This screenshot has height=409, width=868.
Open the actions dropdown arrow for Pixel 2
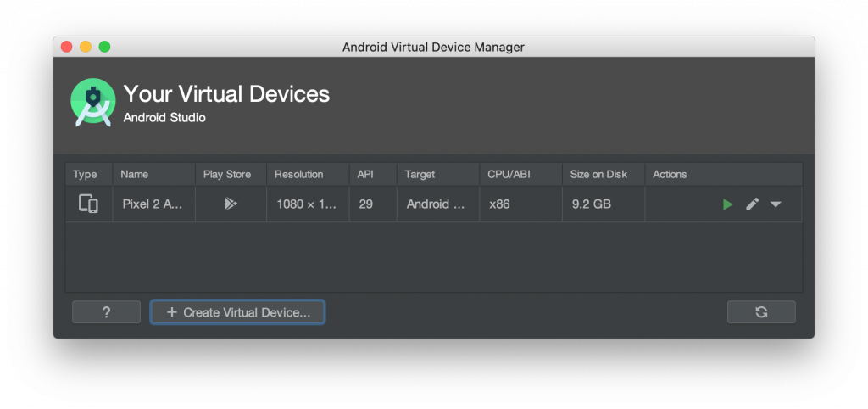(x=776, y=204)
